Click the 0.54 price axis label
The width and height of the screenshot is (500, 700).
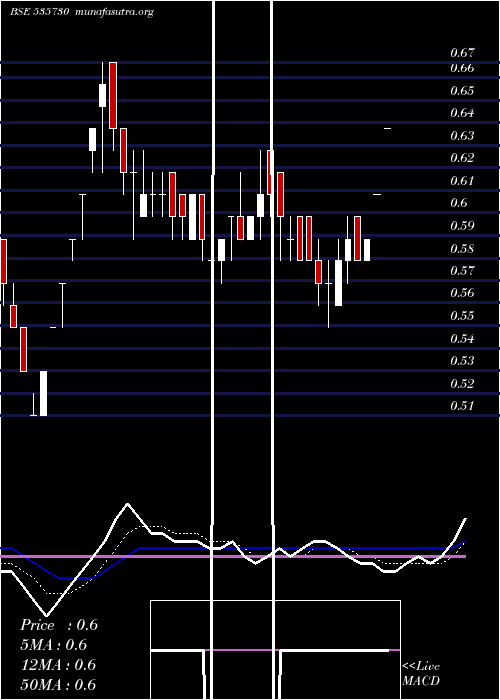point(462,338)
